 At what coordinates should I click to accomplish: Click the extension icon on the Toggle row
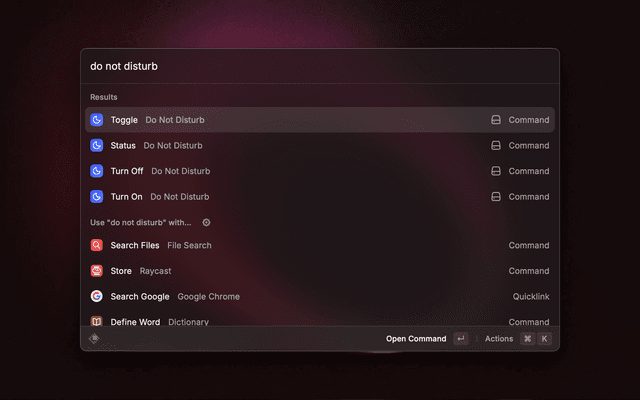(x=495, y=120)
